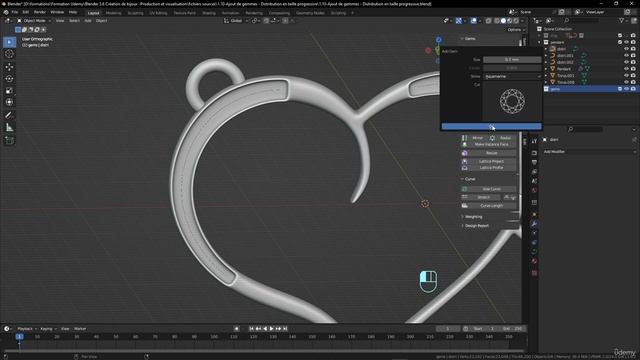Select the Transform tool
640x360 pixels.
pyautogui.click(x=9, y=102)
